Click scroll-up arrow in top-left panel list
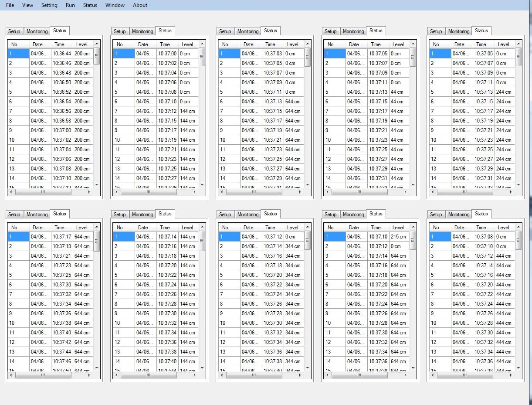Screen dimensions: 532x405 point(97,44)
